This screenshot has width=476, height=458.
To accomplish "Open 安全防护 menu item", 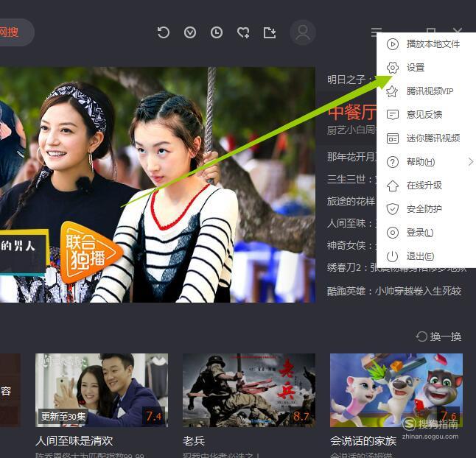I will [x=426, y=209].
